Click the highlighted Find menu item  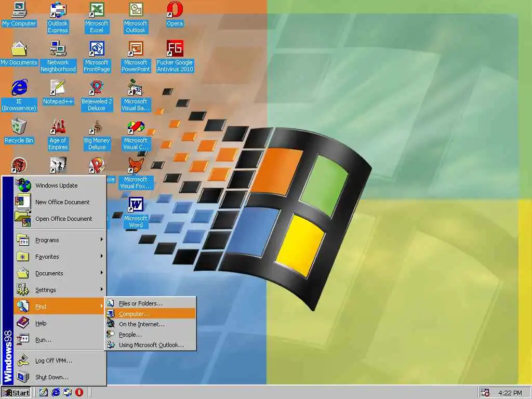pos(60,307)
